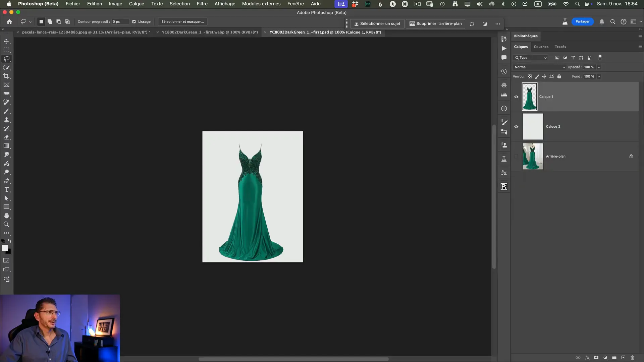Disable the Lissage checkbox
644x362 pixels.
click(x=134, y=21)
